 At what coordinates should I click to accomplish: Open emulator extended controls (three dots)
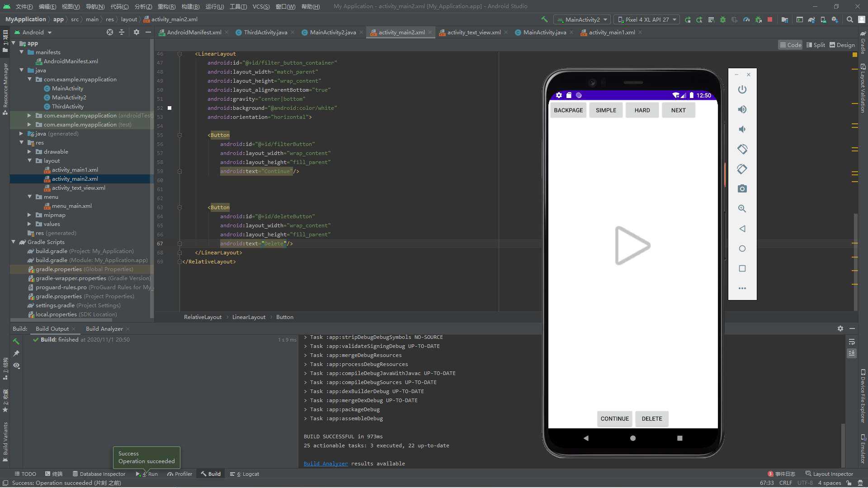click(x=742, y=288)
